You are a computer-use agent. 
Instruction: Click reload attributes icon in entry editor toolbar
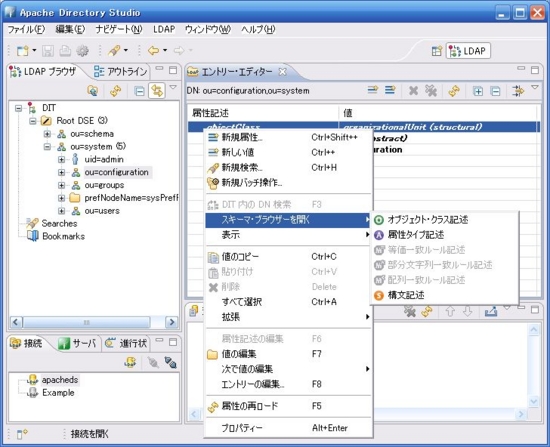click(454, 91)
